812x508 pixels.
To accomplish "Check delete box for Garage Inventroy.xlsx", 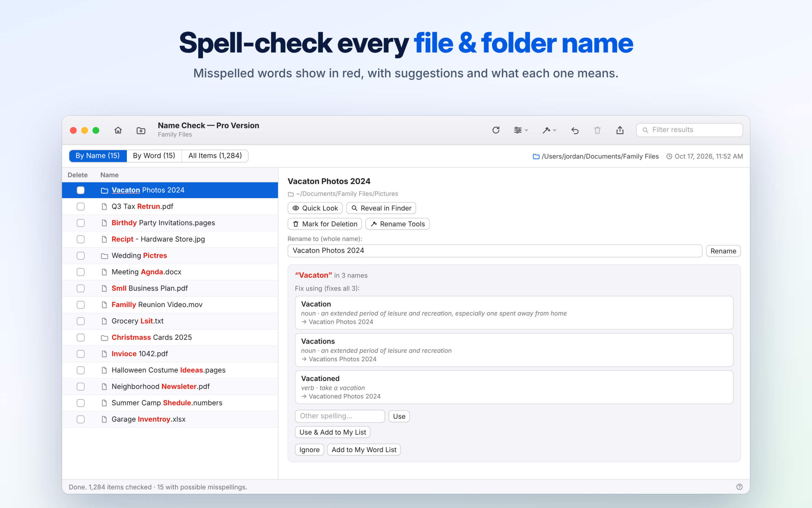I will tap(81, 419).
